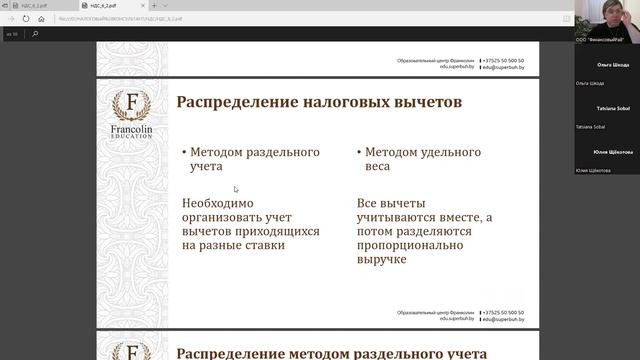Select the presenter webcam video thumbnail
Screen dimensions: 640x360
pos(607,22)
